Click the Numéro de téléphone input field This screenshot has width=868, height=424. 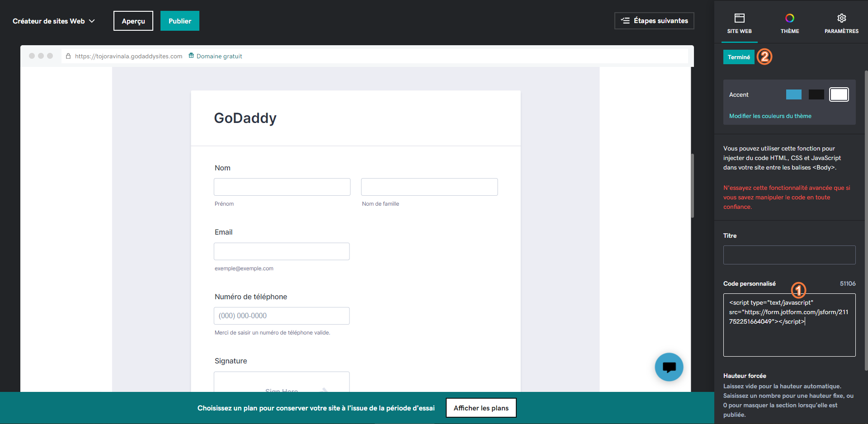click(282, 316)
